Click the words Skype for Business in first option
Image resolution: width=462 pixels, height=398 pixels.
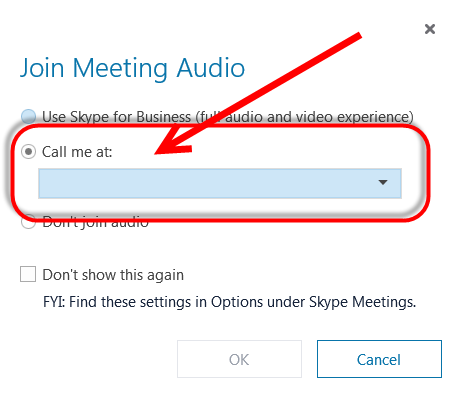click(x=131, y=117)
